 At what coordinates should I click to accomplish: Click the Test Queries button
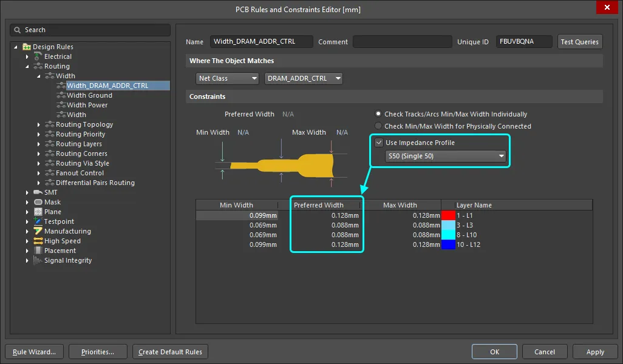579,41
